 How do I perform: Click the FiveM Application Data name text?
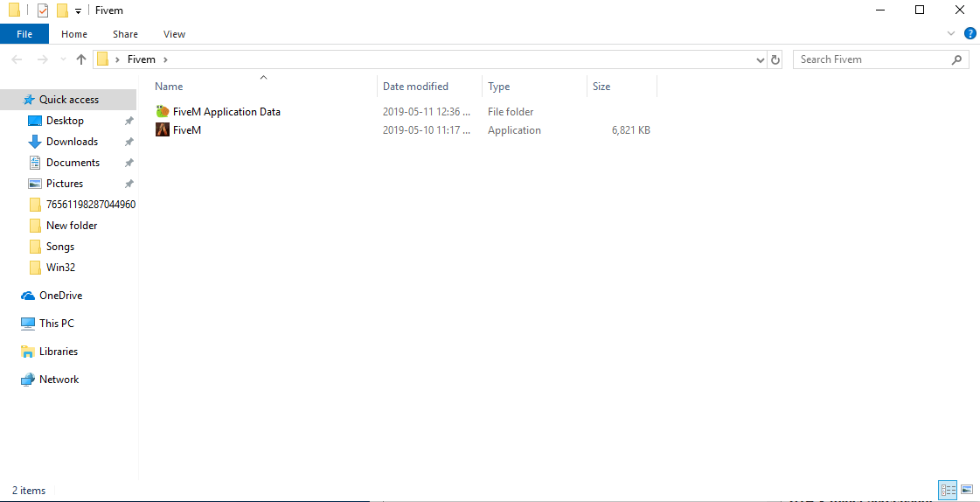point(226,112)
